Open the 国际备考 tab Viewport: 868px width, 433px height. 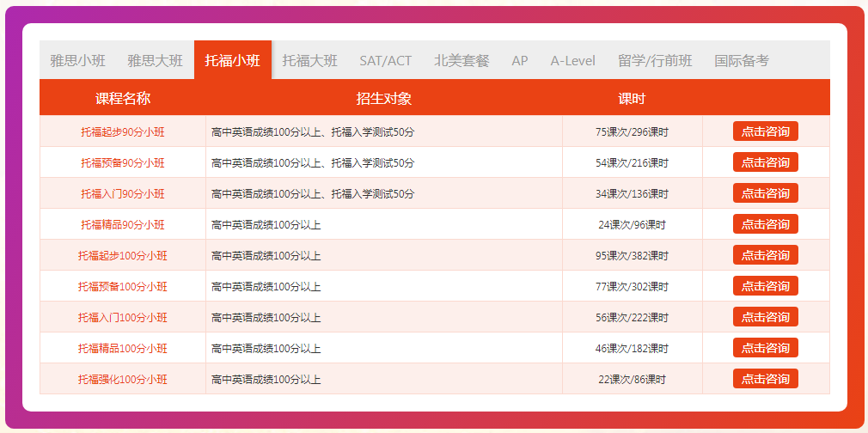742,60
